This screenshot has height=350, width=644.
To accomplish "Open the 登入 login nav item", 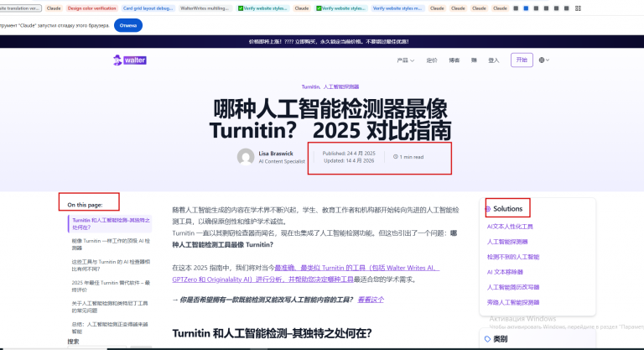I will [x=493, y=60].
